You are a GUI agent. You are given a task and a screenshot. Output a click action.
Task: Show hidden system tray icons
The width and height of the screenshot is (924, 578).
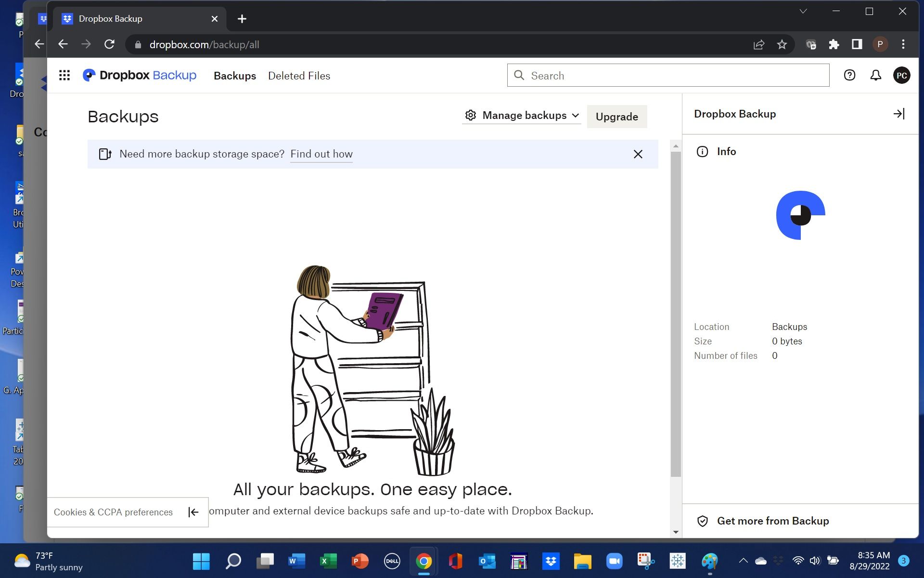coord(743,561)
